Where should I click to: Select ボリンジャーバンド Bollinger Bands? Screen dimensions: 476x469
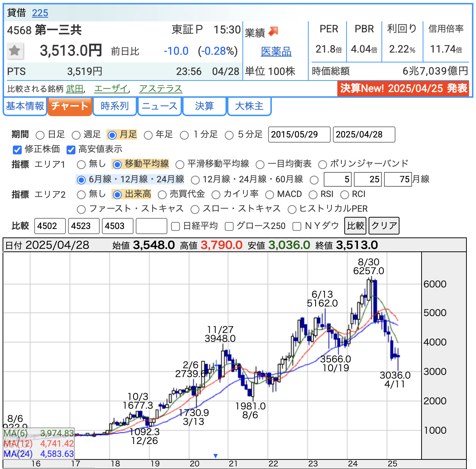[323, 164]
